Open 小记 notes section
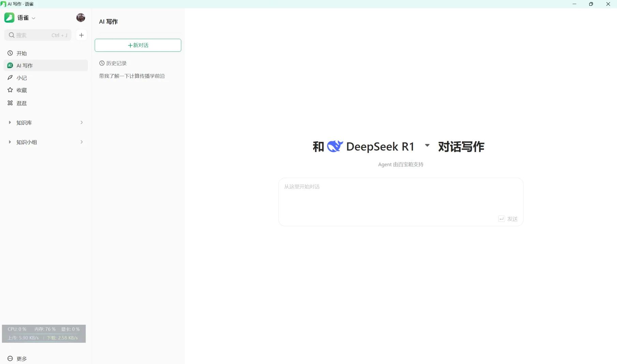This screenshot has height=364, width=617. pyautogui.click(x=46, y=78)
